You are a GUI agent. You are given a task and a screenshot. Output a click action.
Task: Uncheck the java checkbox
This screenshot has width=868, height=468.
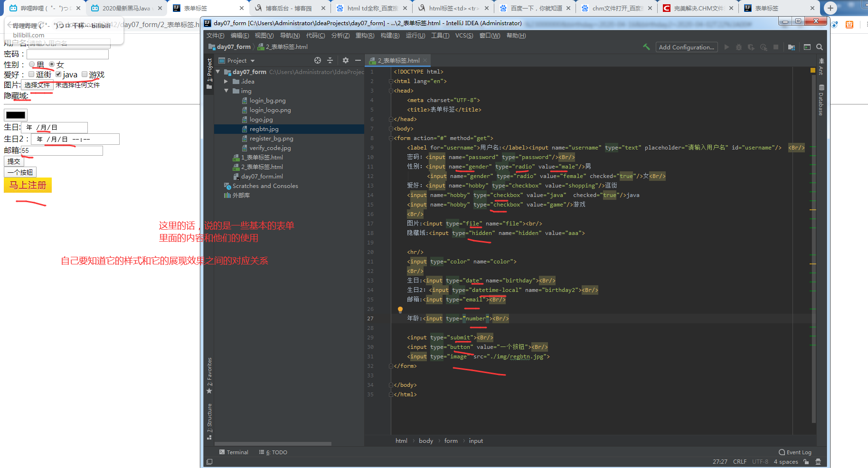coord(58,74)
